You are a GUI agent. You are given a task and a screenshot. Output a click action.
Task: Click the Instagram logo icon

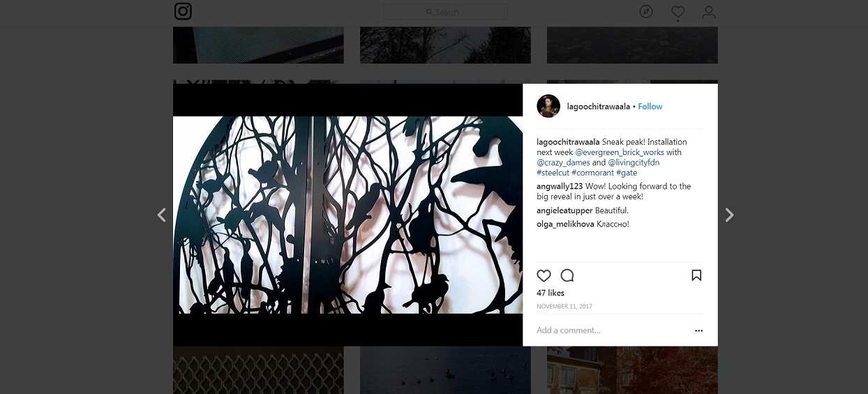click(x=183, y=12)
